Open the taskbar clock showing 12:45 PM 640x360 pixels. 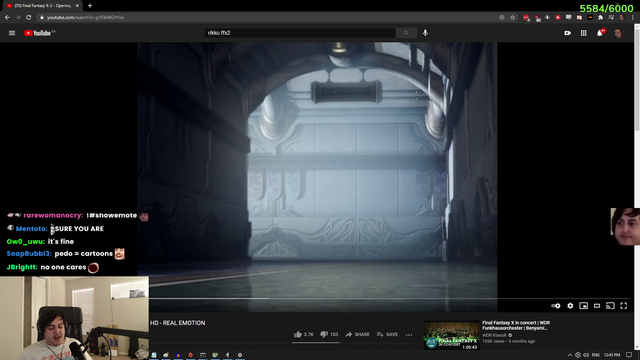pyautogui.click(x=612, y=355)
